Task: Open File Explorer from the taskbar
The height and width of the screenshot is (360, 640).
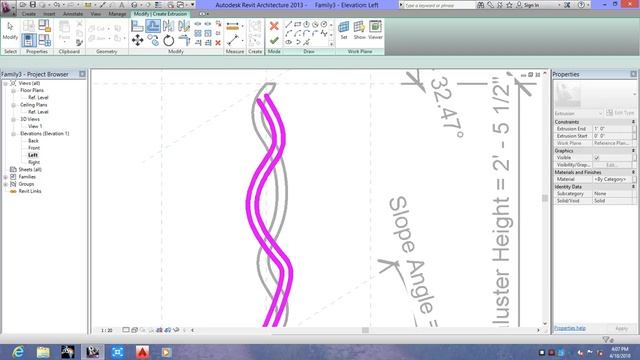Action: coord(43,352)
